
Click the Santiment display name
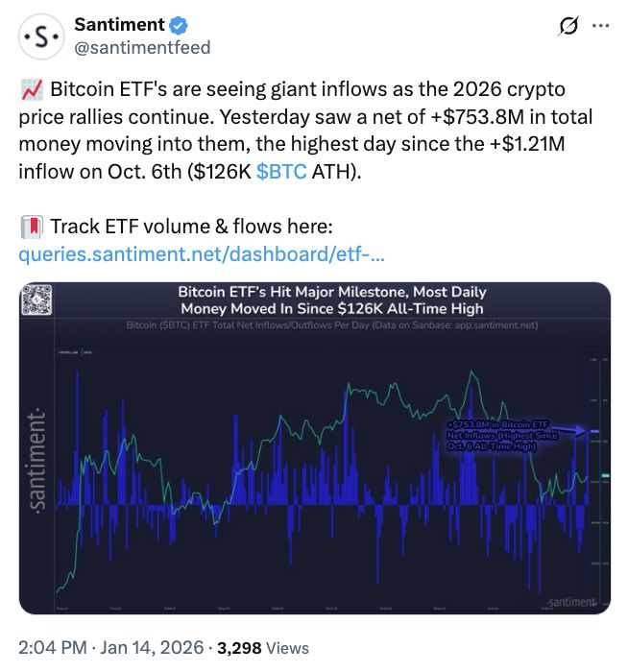click(x=118, y=26)
